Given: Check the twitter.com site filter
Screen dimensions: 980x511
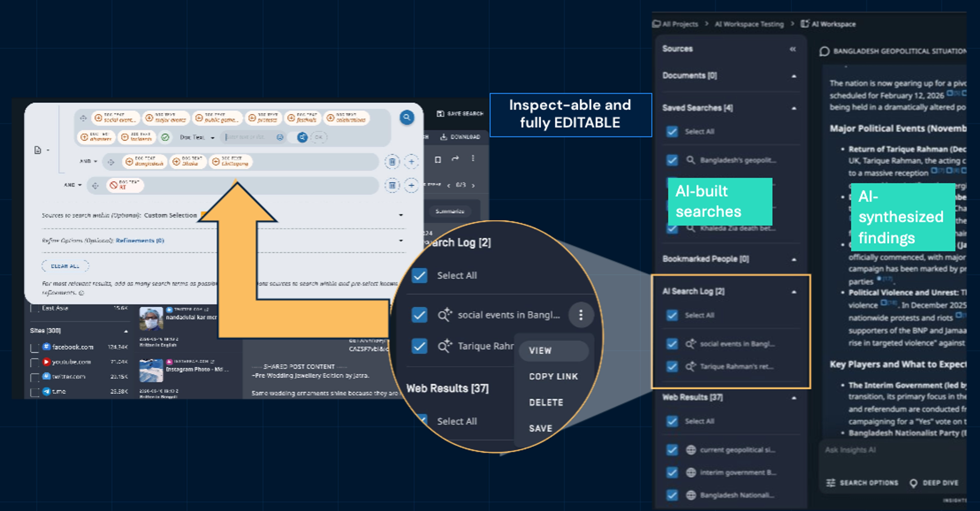Looking at the screenshot, I should [x=35, y=377].
